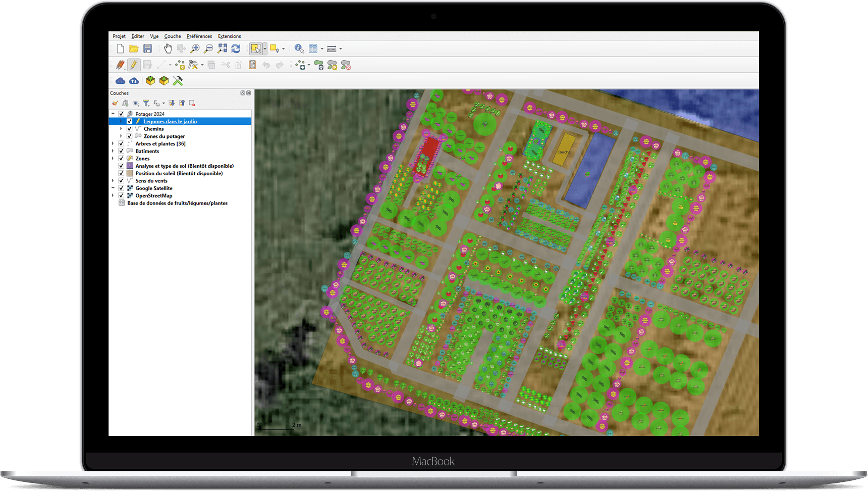Click the Current Edits pencils icon
868x491 pixels.
(120, 65)
